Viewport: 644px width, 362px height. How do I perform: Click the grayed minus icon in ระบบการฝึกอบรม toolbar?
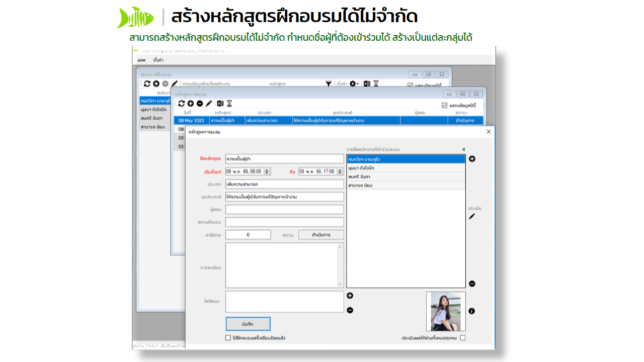tap(165, 83)
